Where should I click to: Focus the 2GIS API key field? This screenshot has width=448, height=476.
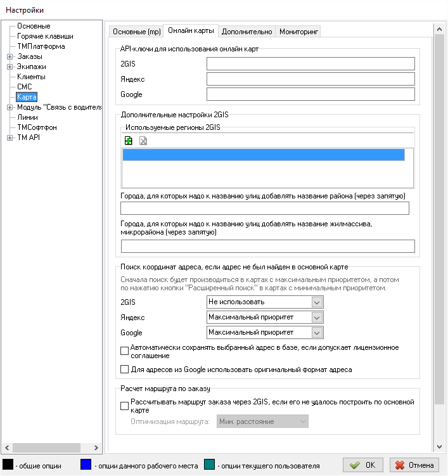[x=310, y=64]
